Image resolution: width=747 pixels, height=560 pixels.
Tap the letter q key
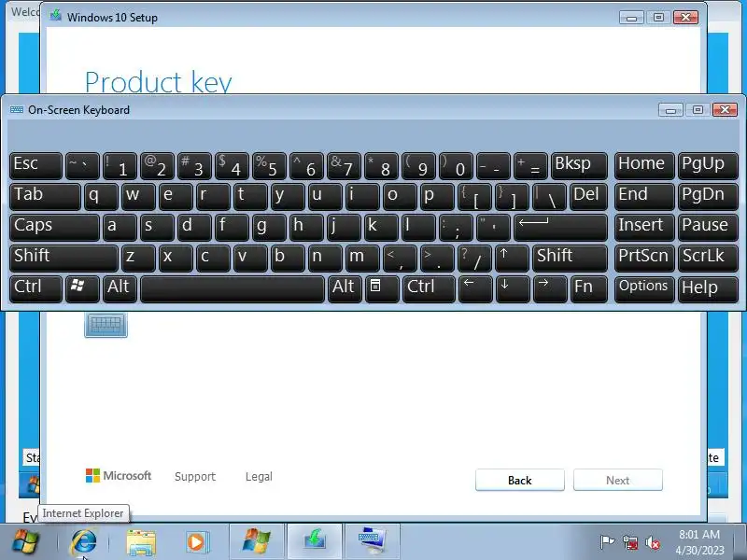pyautogui.click(x=101, y=196)
